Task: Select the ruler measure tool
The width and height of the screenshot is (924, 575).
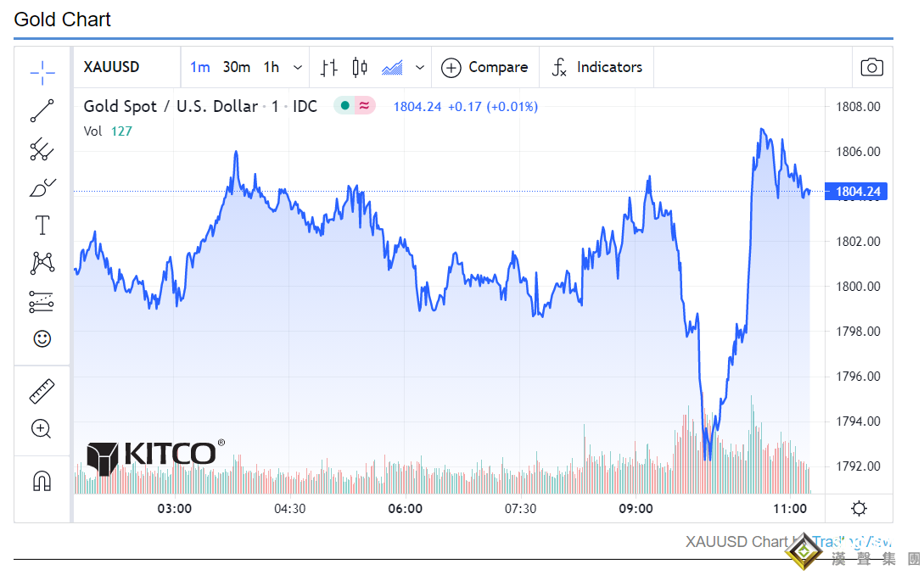Action: click(x=42, y=391)
